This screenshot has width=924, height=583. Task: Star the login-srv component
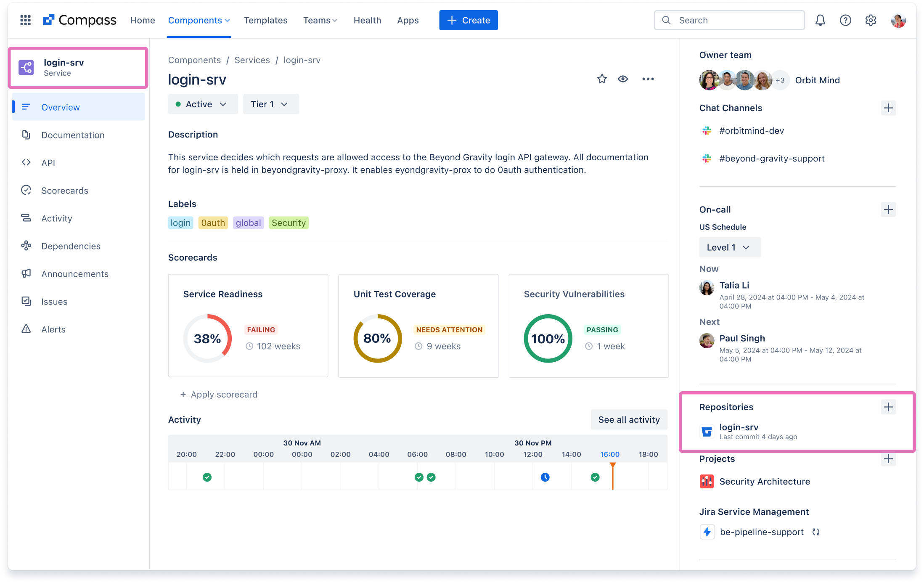602,79
